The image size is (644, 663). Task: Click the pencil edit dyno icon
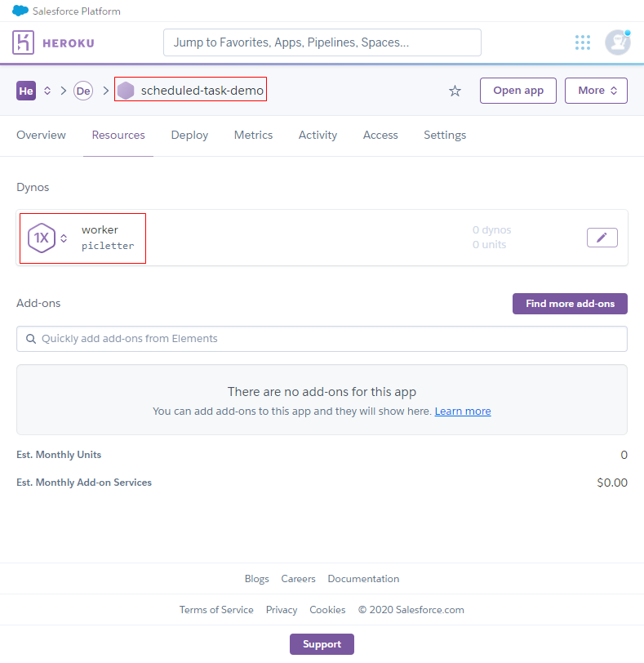click(x=602, y=238)
